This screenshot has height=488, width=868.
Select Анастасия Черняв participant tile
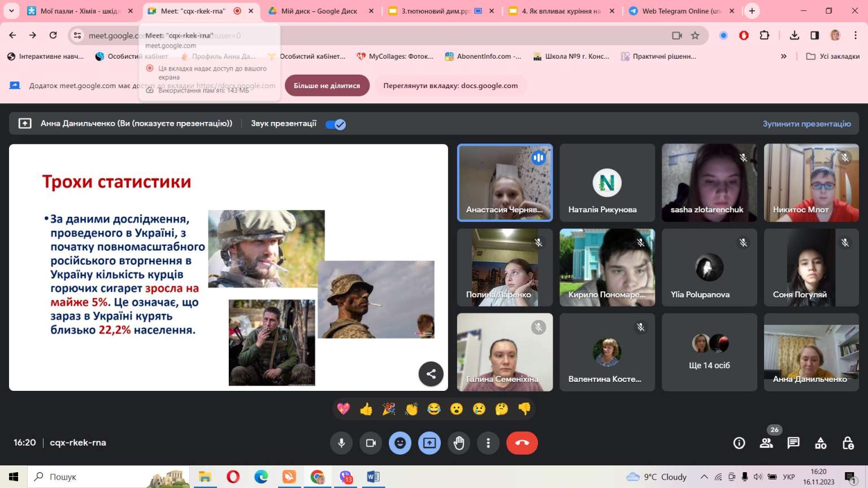point(505,182)
